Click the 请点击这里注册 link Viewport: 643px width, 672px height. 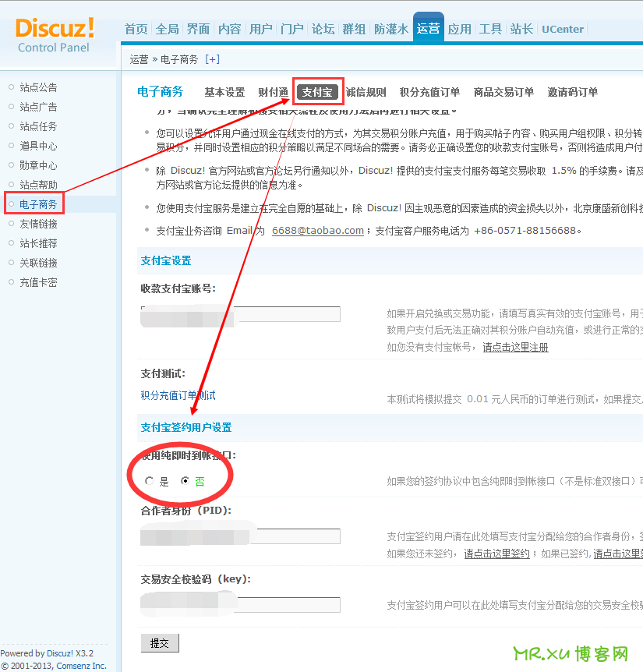(515, 347)
